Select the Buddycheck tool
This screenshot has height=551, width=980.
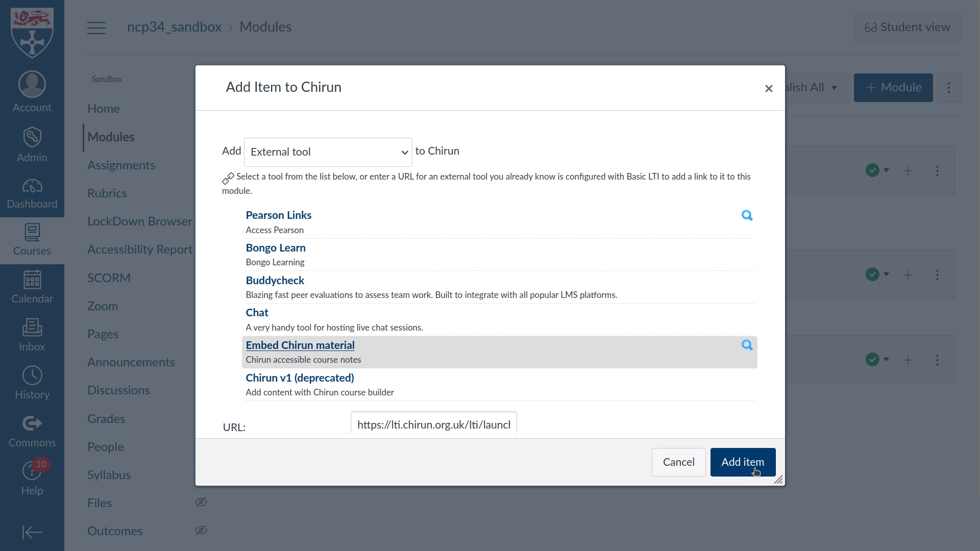click(275, 281)
